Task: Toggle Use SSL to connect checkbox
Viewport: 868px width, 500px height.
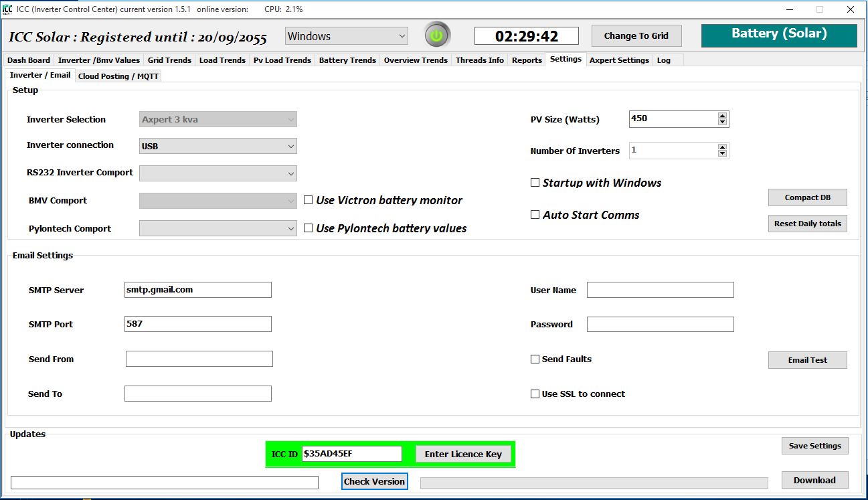Action: (535, 394)
